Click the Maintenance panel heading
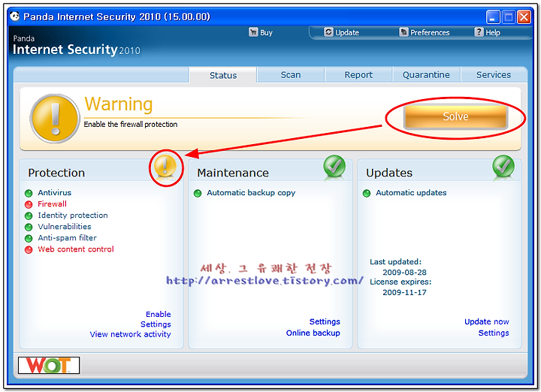This screenshot has width=541, height=392. 233,173
